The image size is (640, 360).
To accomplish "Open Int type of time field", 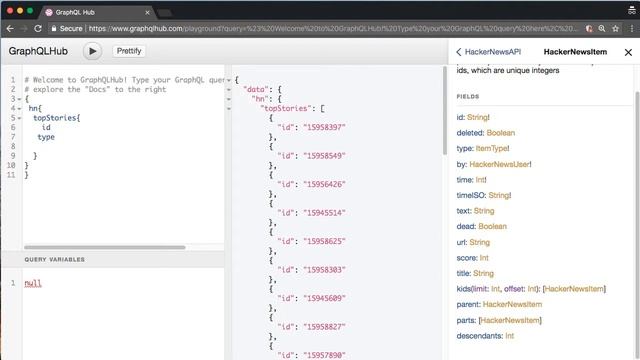I will point(481,180).
